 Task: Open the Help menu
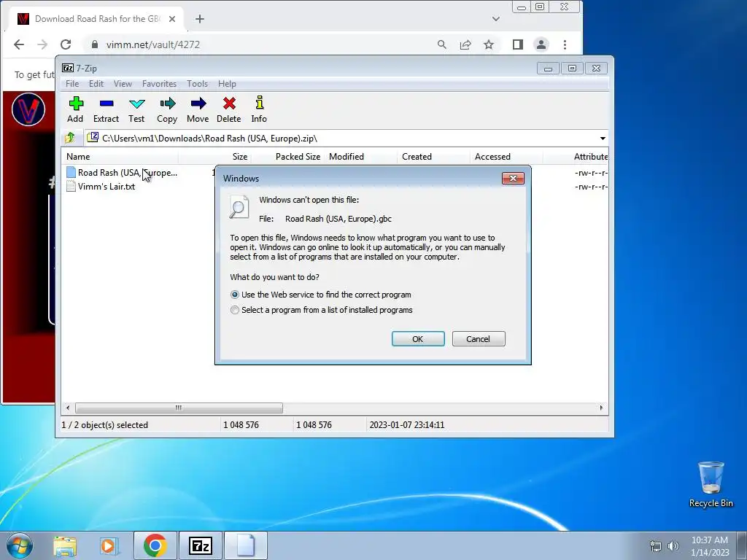227,84
